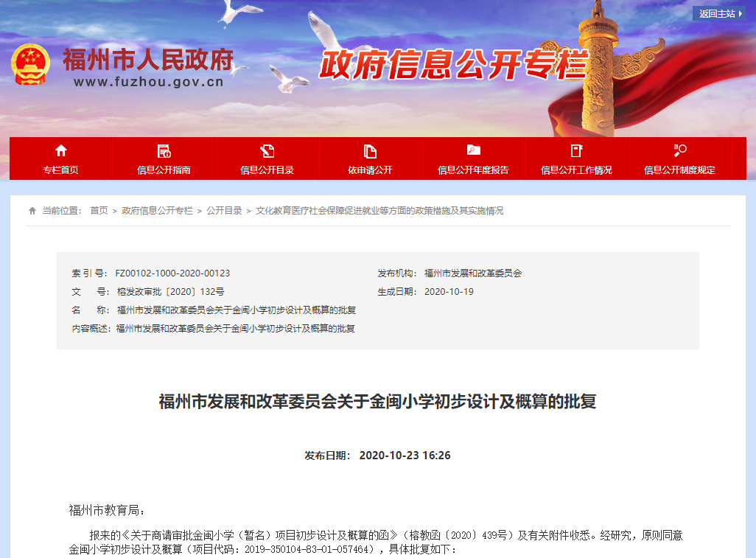Click the home icon above 专栏首页

(x=60, y=151)
